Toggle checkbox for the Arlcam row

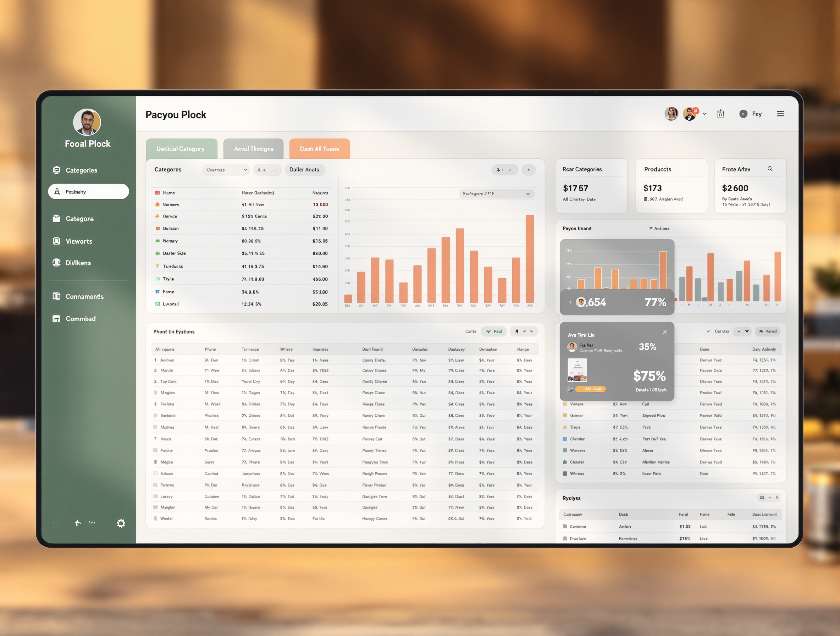(x=155, y=473)
